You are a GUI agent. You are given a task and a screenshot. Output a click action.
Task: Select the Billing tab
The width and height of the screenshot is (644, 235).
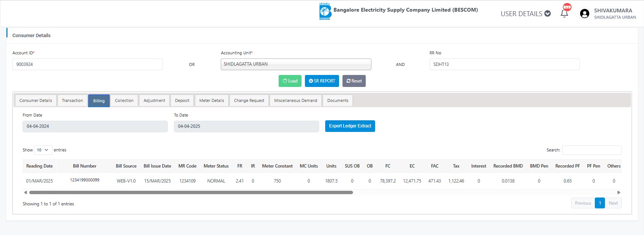pyautogui.click(x=99, y=101)
